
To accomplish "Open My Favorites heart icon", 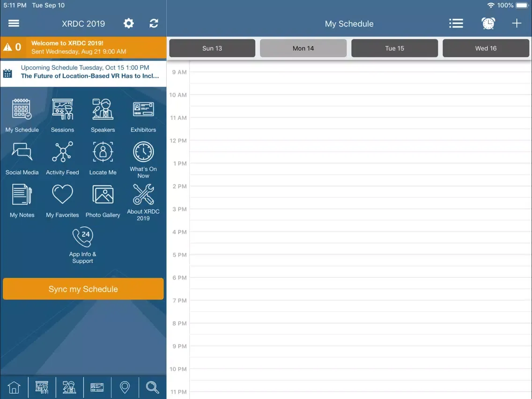I will click(x=62, y=201).
